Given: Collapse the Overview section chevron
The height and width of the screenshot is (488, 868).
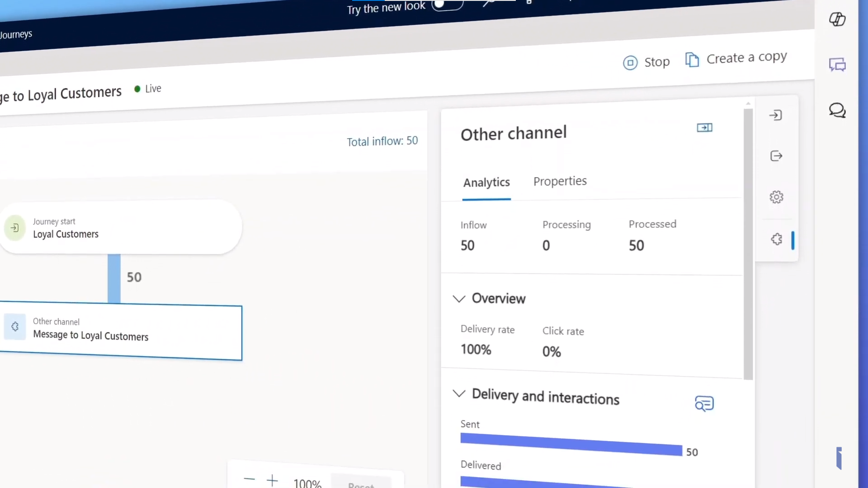Looking at the screenshot, I should tap(459, 299).
